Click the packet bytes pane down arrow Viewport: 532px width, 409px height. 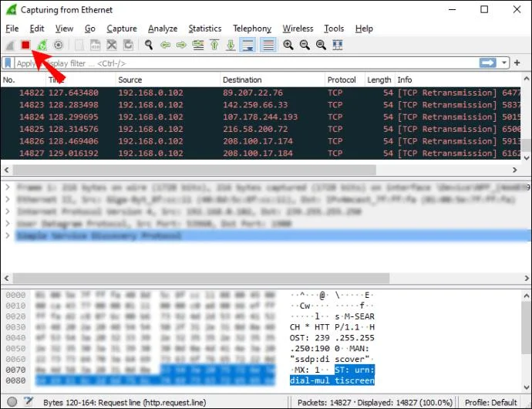coord(527,387)
